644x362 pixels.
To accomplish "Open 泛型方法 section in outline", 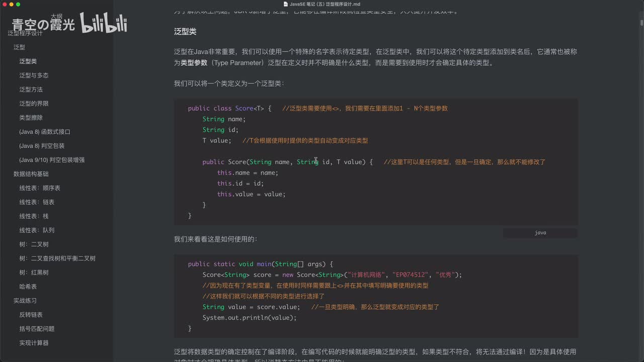I will 31,89.
